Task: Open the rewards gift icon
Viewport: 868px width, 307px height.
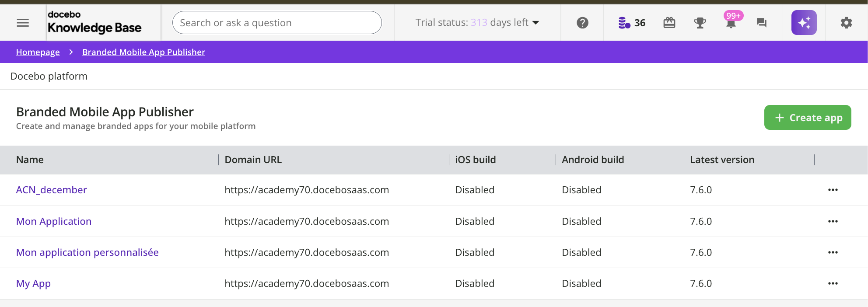Action: (x=669, y=23)
